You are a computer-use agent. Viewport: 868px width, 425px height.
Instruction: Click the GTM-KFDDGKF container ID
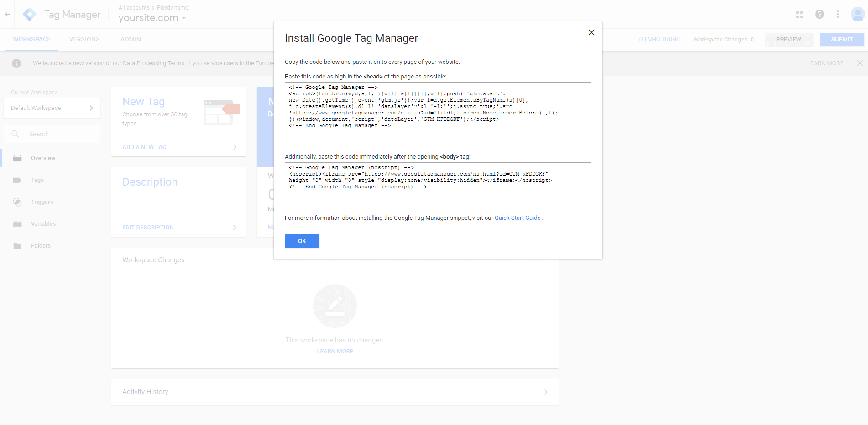(660, 40)
